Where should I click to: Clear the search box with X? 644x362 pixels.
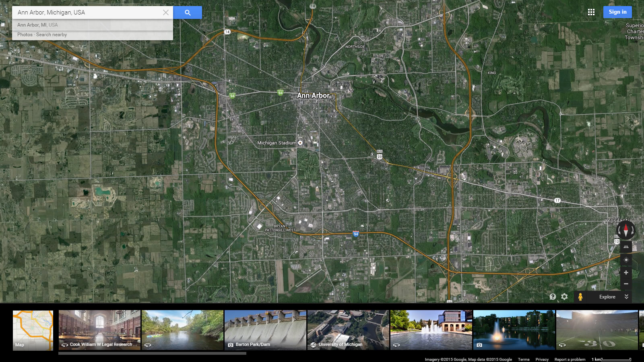165,12
